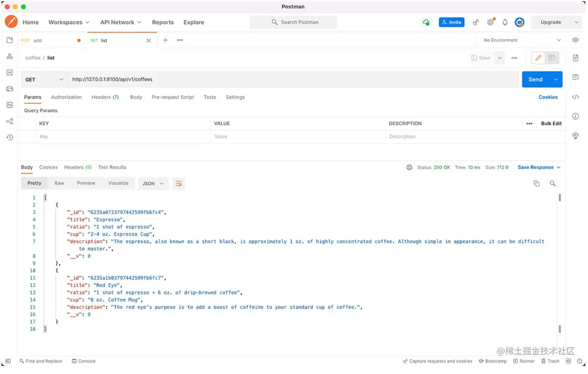
Task: Open the Flows sidebar icon
Action: coord(10,121)
